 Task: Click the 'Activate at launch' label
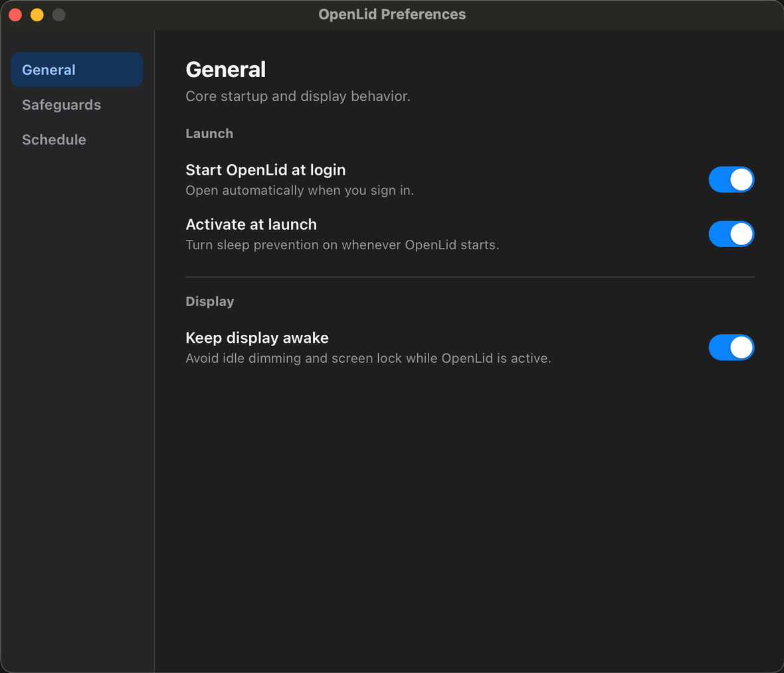(251, 225)
